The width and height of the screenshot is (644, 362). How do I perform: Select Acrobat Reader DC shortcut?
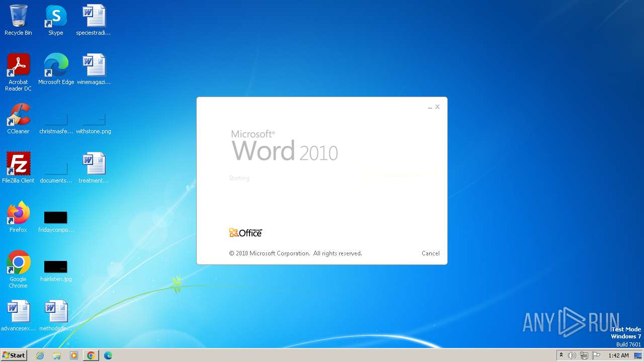[x=18, y=72]
